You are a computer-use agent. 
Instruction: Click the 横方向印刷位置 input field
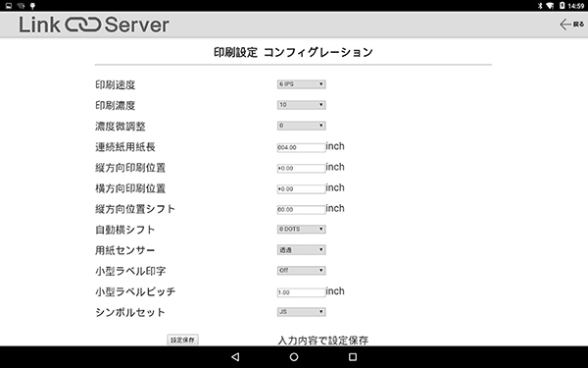pyautogui.click(x=302, y=188)
